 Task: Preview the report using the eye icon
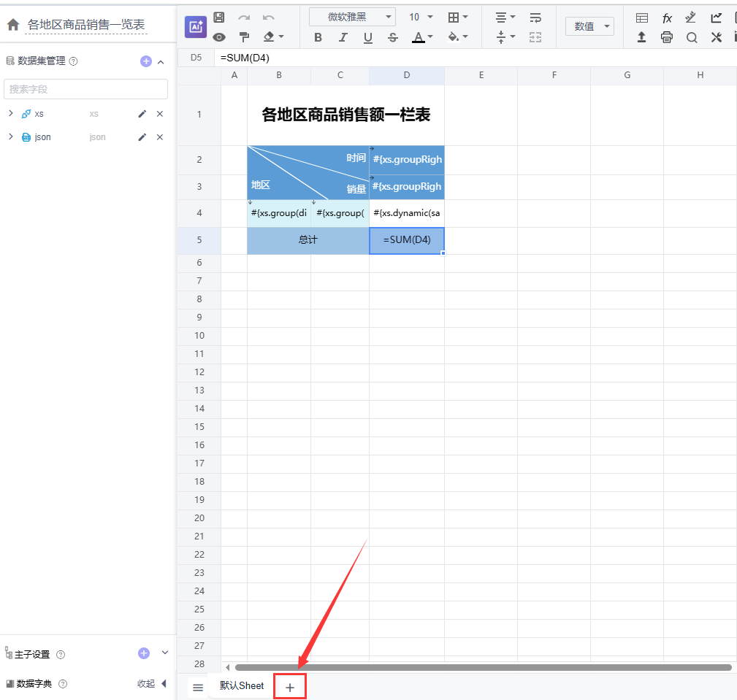coord(219,37)
